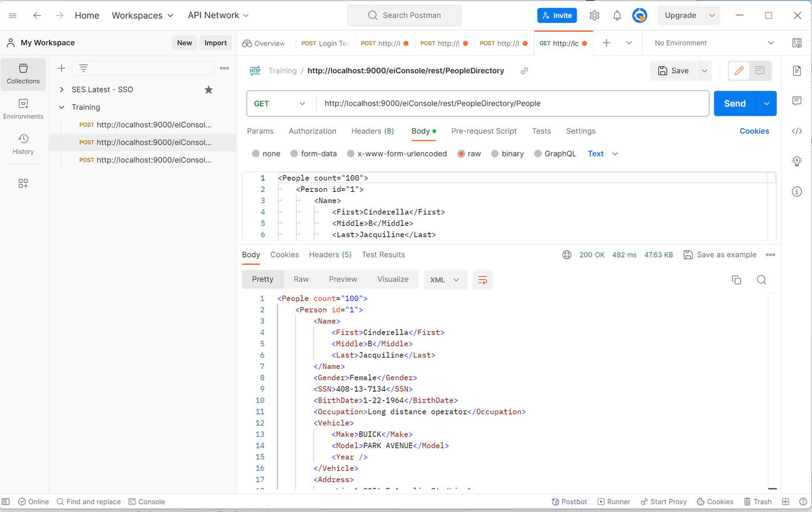The width and height of the screenshot is (812, 512).
Task: Switch to comment mode icon
Action: tap(760, 71)
